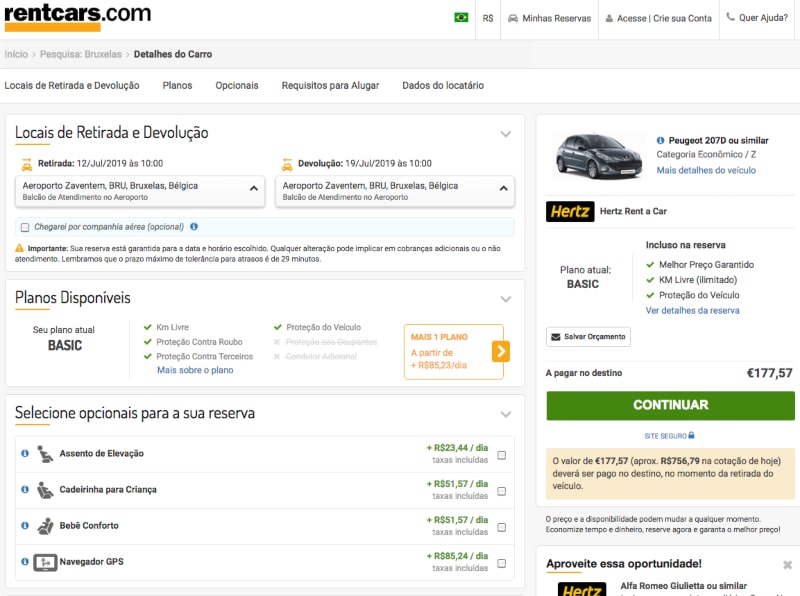This screenshot has height=596, width=800.
Task: Click the Retirada car pickup icon
Action: [27, 164]
